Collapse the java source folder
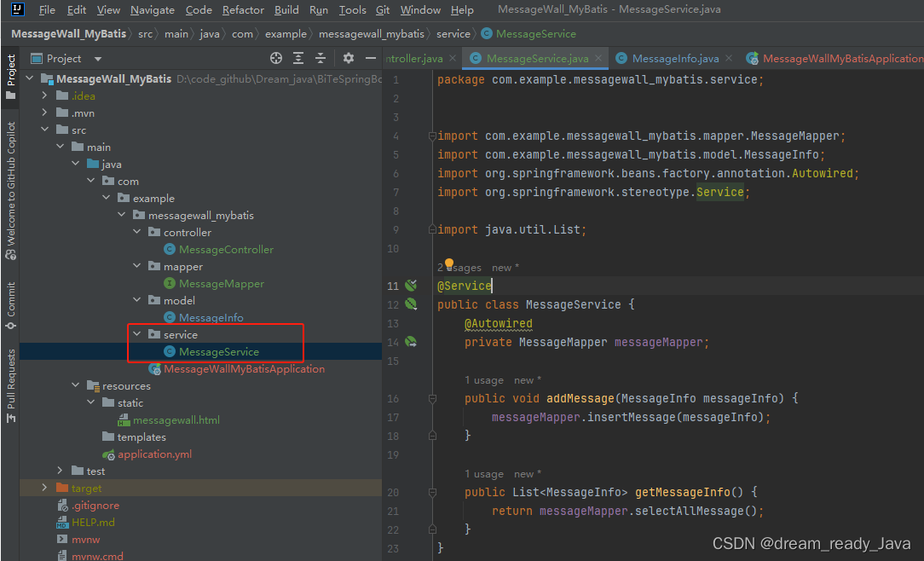924x561 pixels. click(x=75, y=164)
